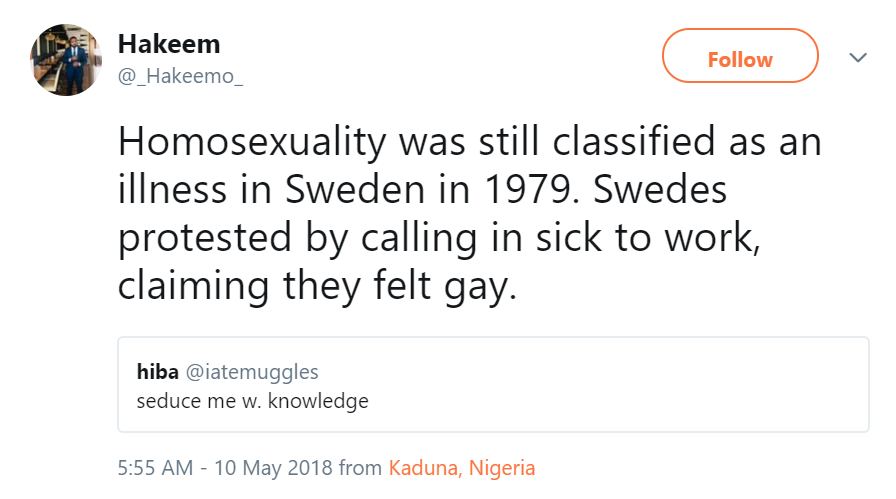Click the quoted text "seduce me w. knowledge"
This screenshot has height=499, width=896.
253,402
